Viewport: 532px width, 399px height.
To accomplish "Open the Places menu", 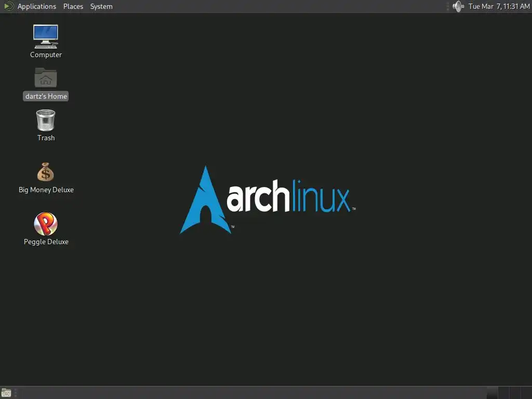I will click(x=73, y=6).
